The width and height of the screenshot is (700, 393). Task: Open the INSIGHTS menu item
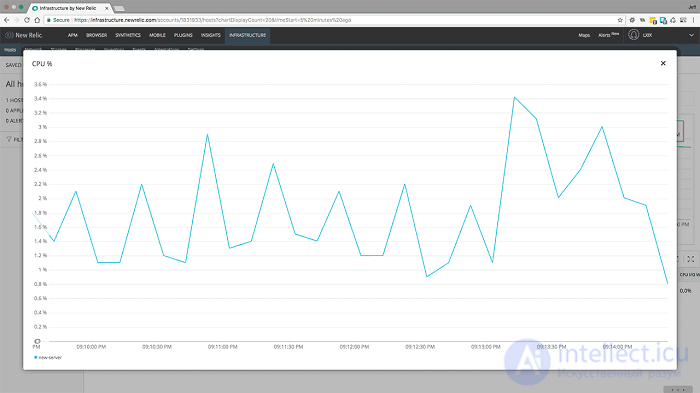[211, 35]
